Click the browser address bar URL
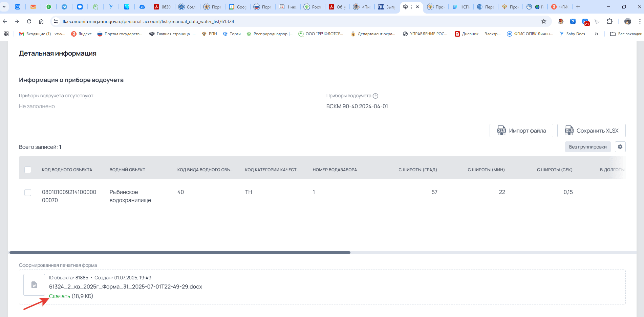The height and width of the screenshot is (317, 644). click(148, 21)
